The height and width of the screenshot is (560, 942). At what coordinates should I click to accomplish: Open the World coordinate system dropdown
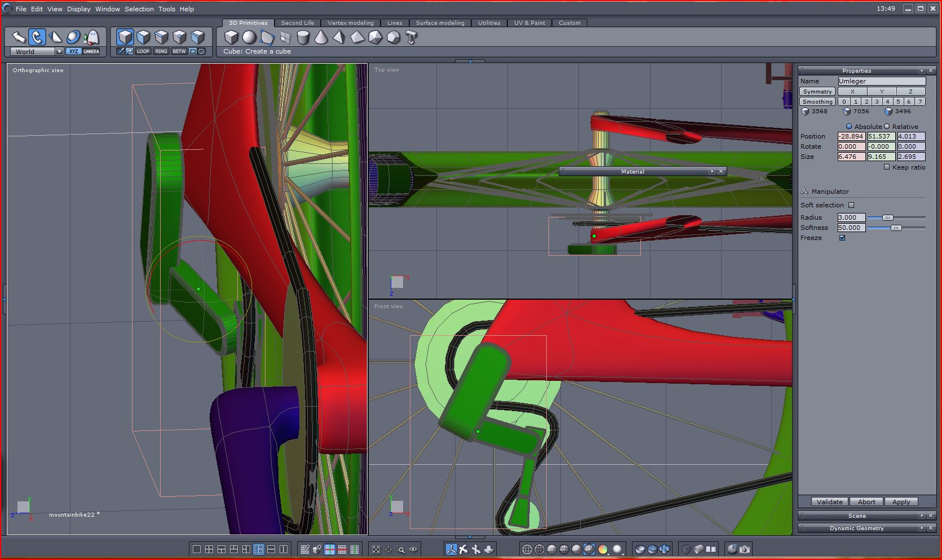click(59, 51)
